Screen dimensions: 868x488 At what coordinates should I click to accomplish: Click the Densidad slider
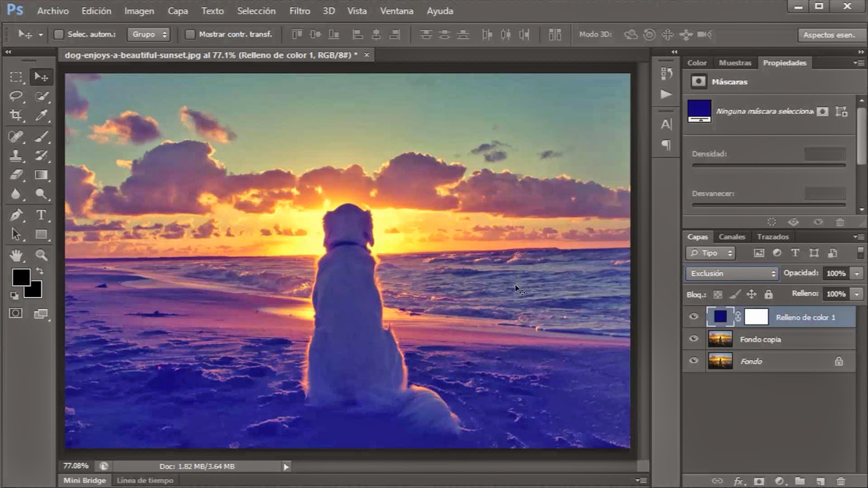(769, 165)
